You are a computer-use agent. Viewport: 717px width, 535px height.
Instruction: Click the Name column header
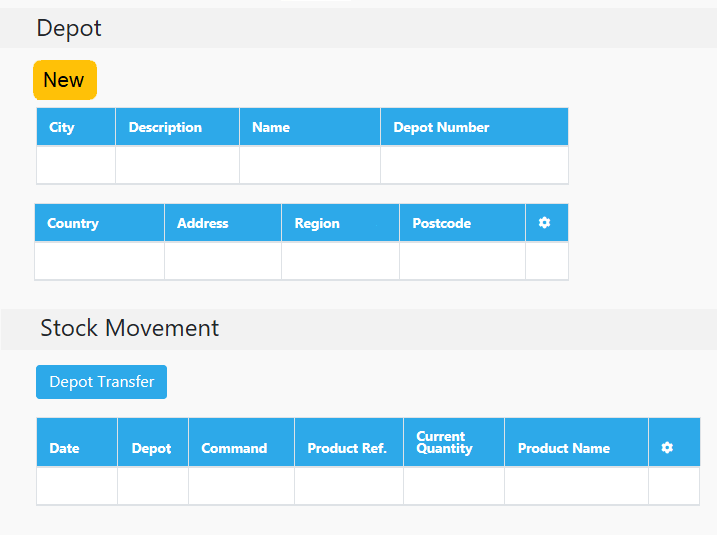[x=310, y=127]
